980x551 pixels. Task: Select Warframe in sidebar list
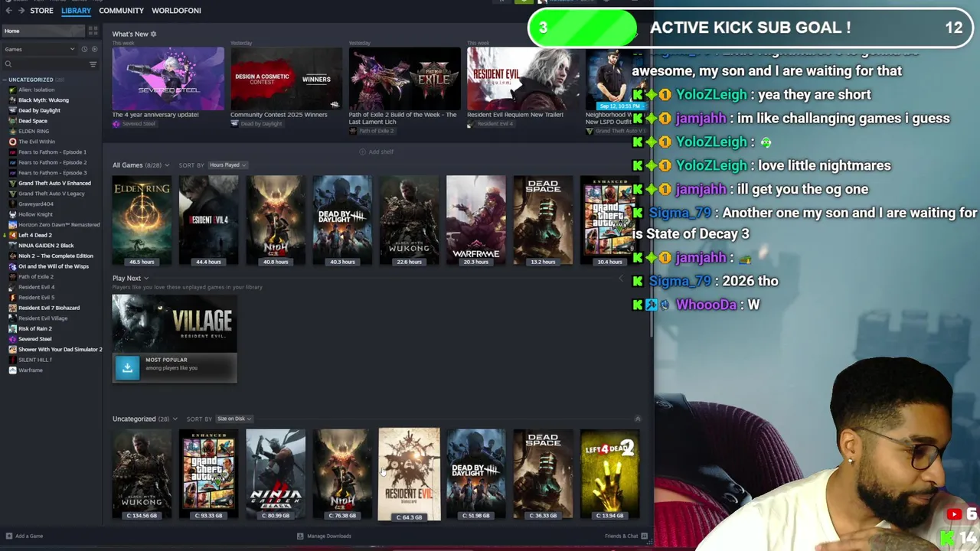(31, 370)
